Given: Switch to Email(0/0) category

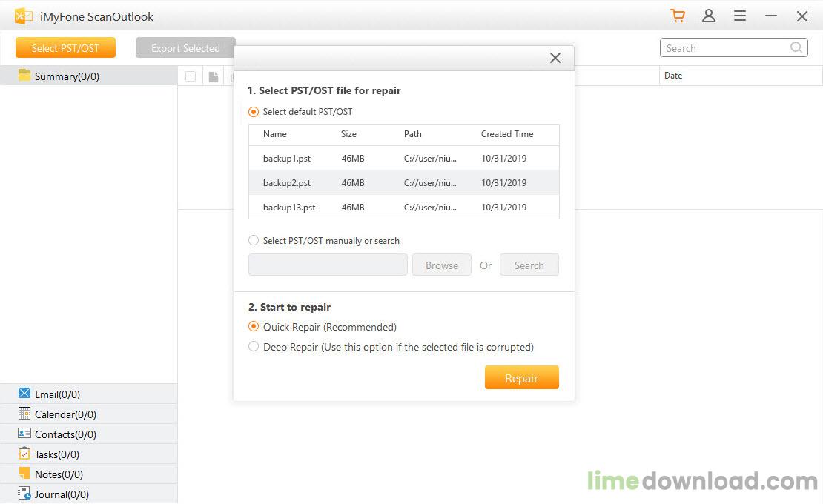Looking at the screenshot, I should [89, 394].
